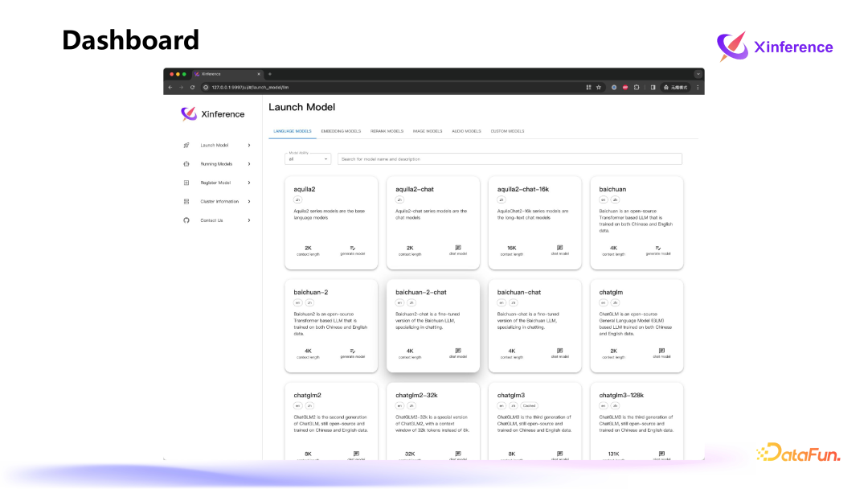Viewport: 868px width, 489px height.
Task: Open the Model Ability dropdown
Action: pyautogui.click(x=308, y=159)
